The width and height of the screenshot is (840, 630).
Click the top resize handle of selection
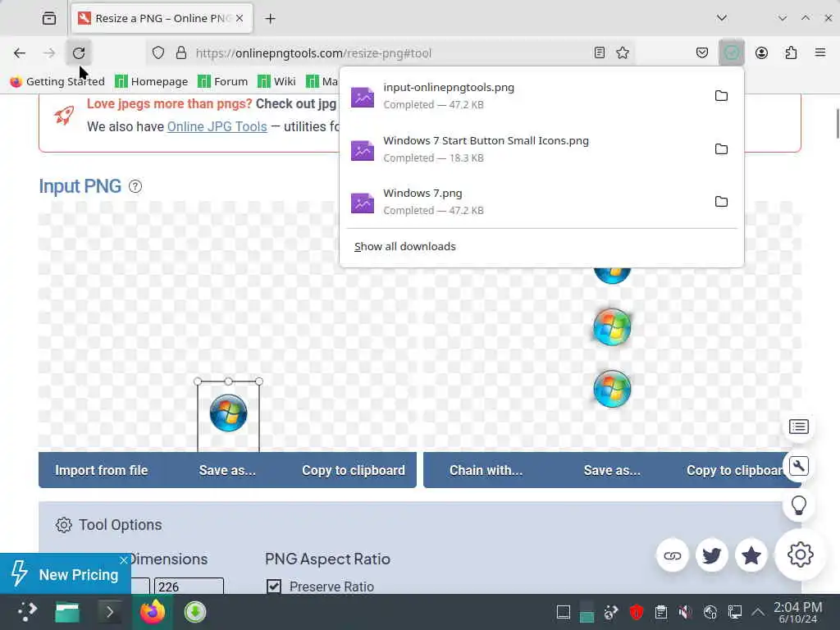(x=229, y=381)
